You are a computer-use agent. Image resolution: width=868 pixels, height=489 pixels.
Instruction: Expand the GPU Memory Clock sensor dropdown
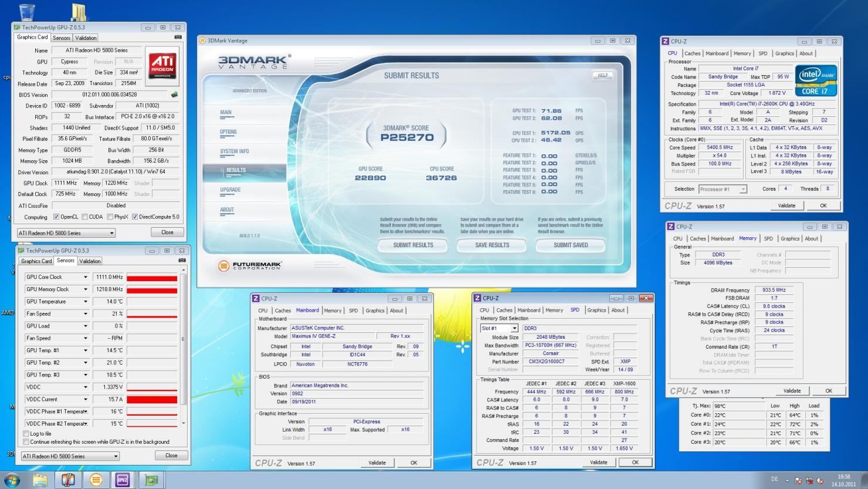85,289
